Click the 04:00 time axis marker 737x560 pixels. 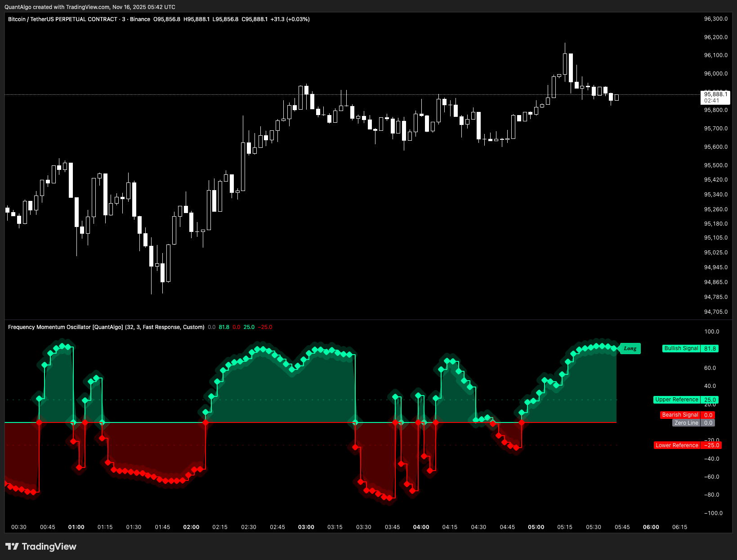[421, 527]
